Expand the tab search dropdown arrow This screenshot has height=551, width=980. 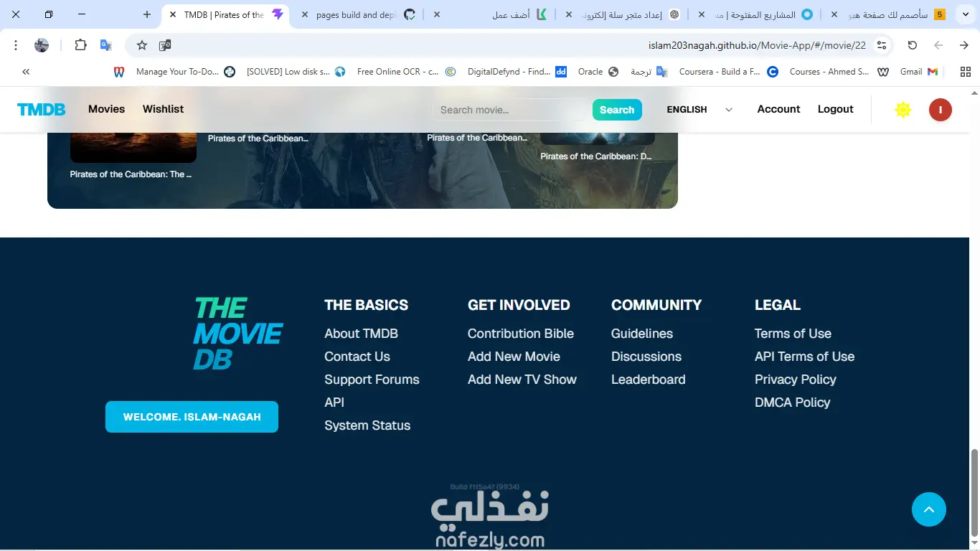(x=965, y=14)
